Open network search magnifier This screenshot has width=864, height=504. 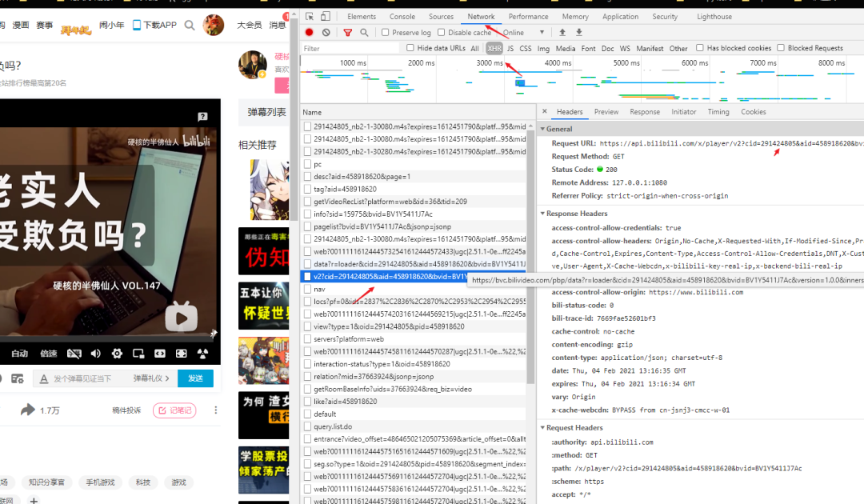point(364,33)
